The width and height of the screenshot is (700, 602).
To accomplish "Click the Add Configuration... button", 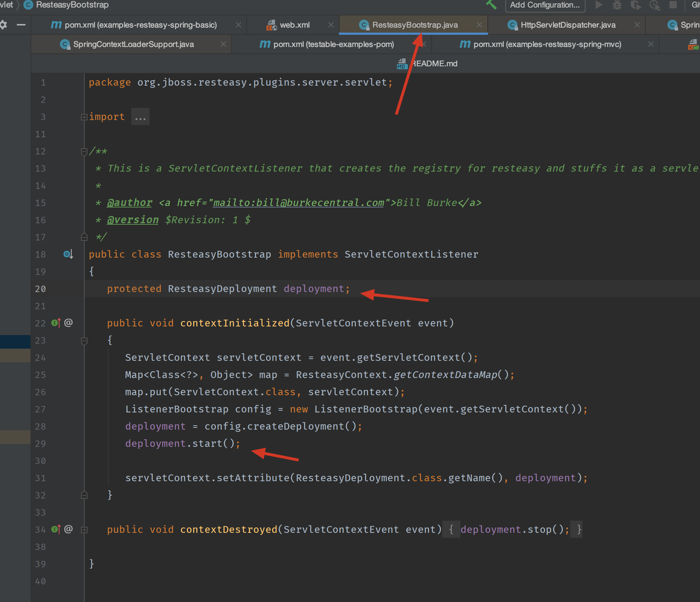I will pos(545,5).
